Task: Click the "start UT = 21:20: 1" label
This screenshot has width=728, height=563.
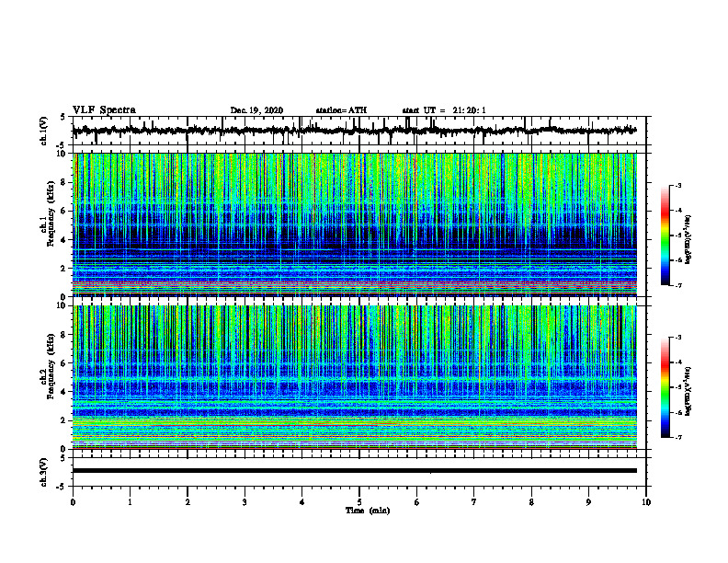Action: point(444,110)
